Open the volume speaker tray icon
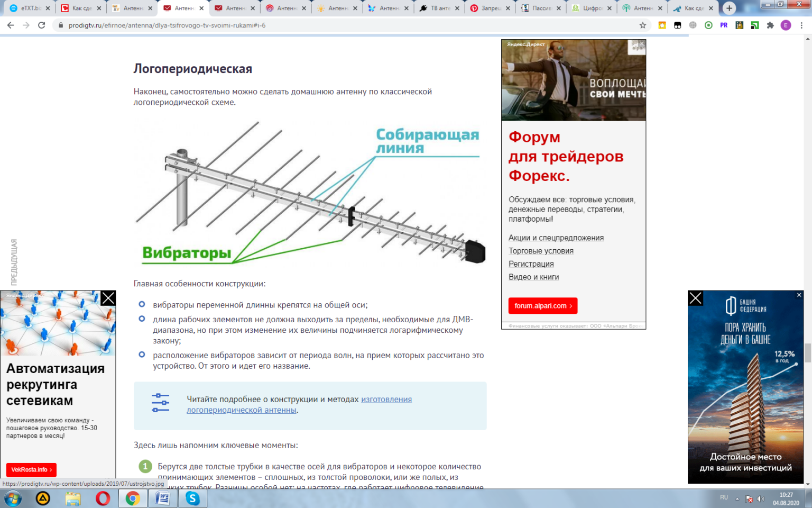This screenshot has width=812, height=508. (x=761, y=498)
